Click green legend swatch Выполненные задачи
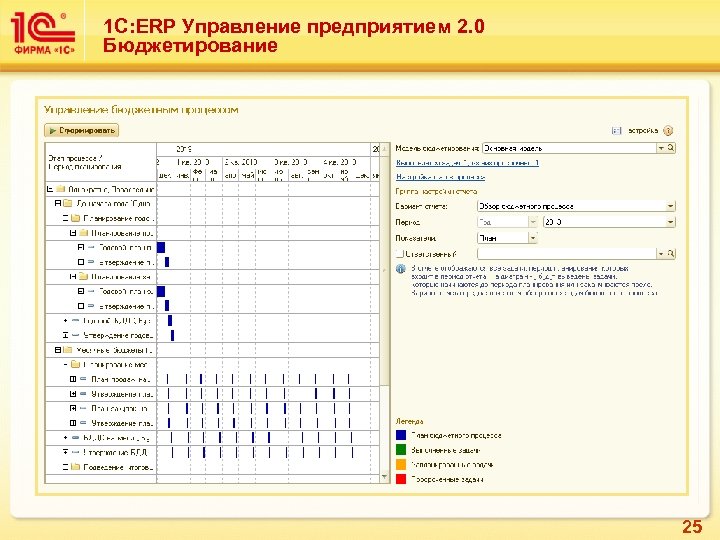This screenshot has height=540, width=720. [401, 450]
